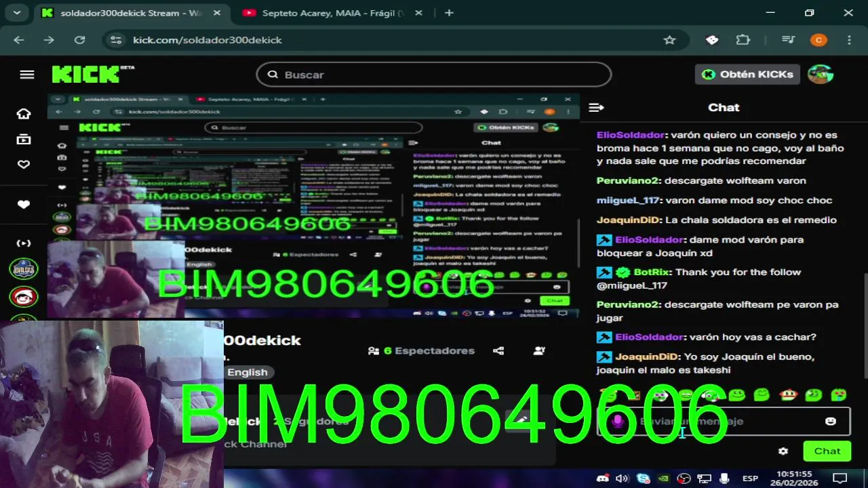Click the stream video player area
868x488 pixels.
pos(313,206)
